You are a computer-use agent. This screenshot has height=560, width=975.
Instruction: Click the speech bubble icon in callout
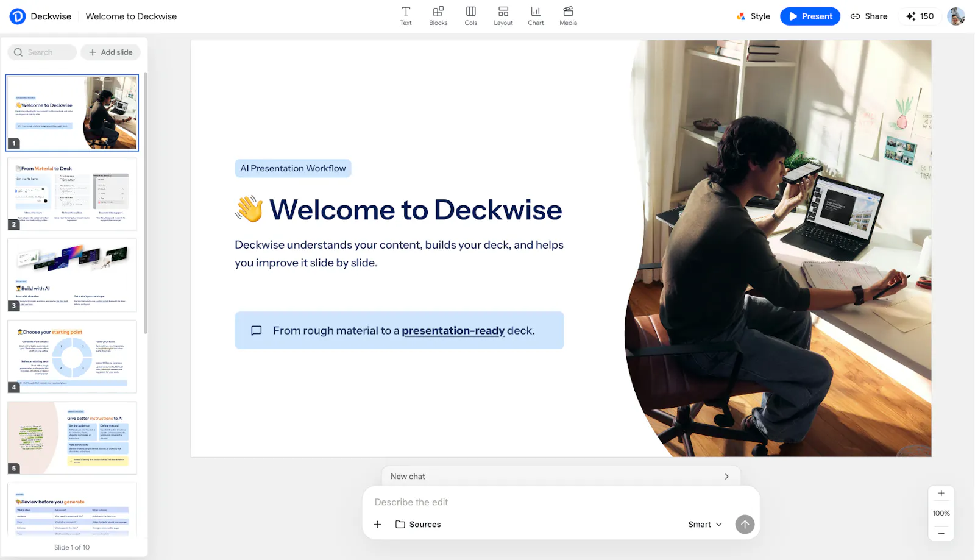point(257,330)
